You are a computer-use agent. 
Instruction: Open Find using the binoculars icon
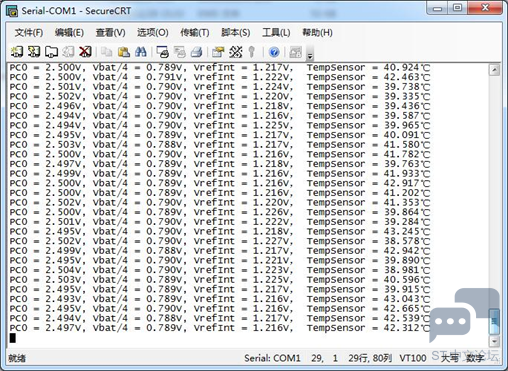141,52
